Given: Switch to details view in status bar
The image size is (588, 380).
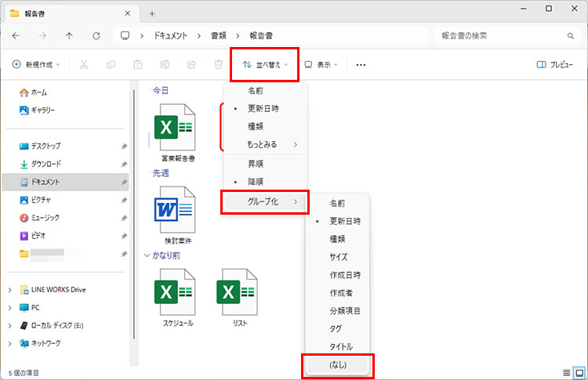Looking at the screenshot, I should pos(567,372).
